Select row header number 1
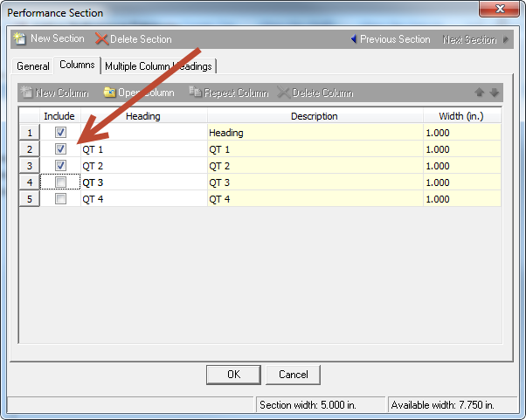Screen dimensions: 526x420 [30, 133]
